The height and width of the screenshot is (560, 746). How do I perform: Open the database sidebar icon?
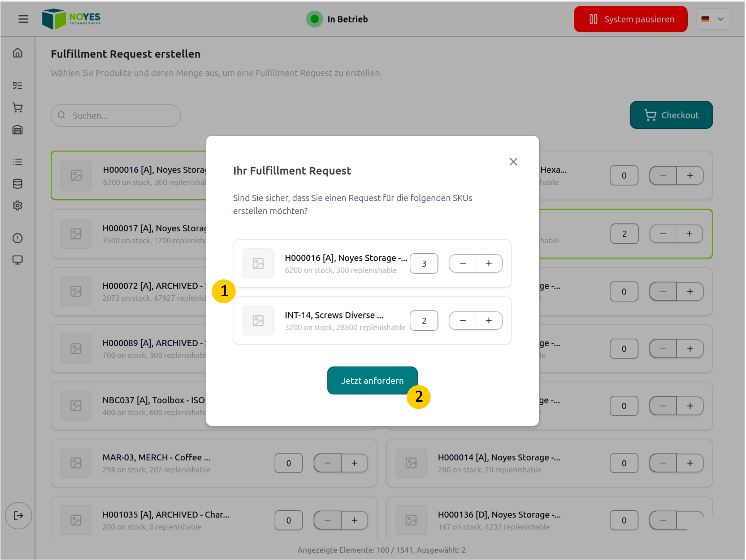18,184
